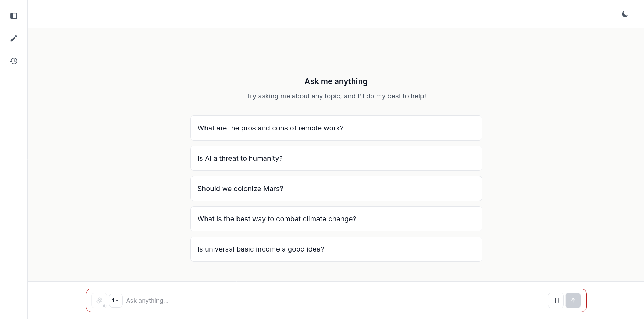The image size is (644, 319).
Task: Click the send arrow button
Action: click(573, 300)
